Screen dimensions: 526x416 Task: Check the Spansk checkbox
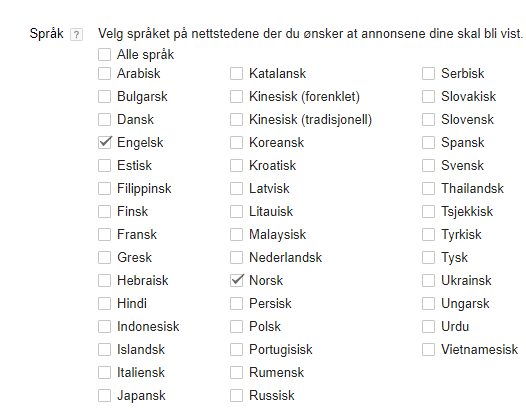(428, 143)
